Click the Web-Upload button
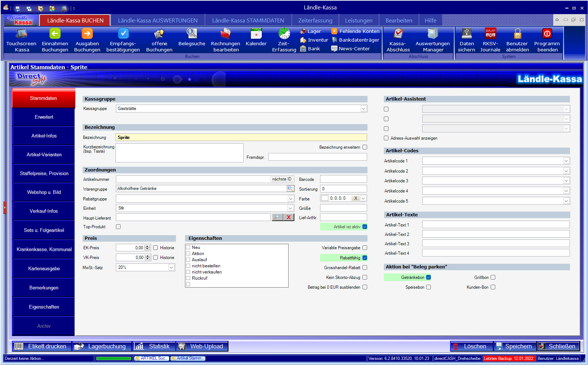This screenshot has width=588, height=365. pos(202,346)
